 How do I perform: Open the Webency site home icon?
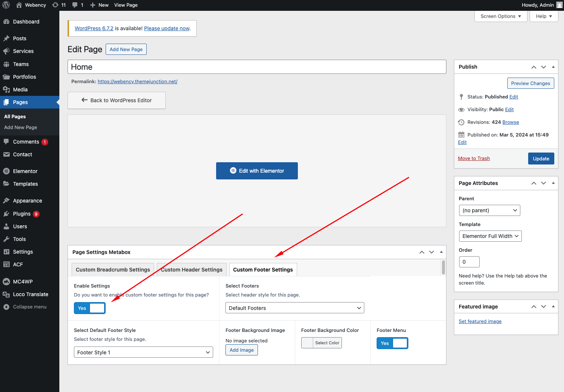pos(19,5)
